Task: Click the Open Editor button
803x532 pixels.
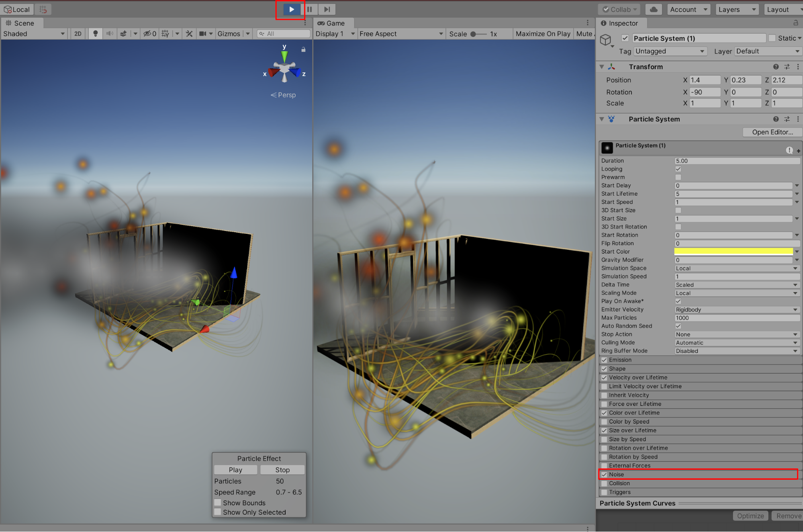Action: click(772, 132)
